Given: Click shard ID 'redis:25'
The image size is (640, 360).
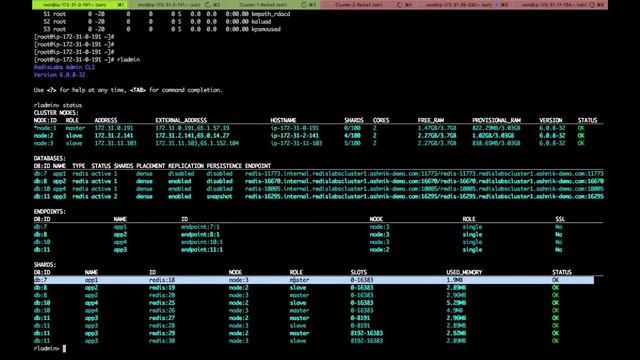Looking at the screenshot, I should 162,303.
